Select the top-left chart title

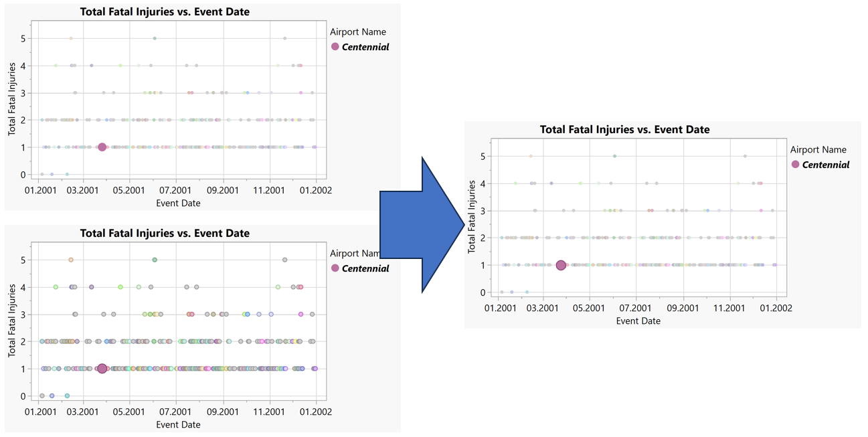pos(165,11)
